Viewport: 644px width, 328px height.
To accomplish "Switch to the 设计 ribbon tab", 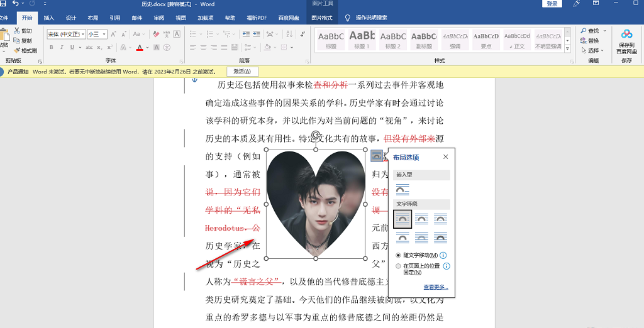I will pyautogui.click(x=71, y=18).
